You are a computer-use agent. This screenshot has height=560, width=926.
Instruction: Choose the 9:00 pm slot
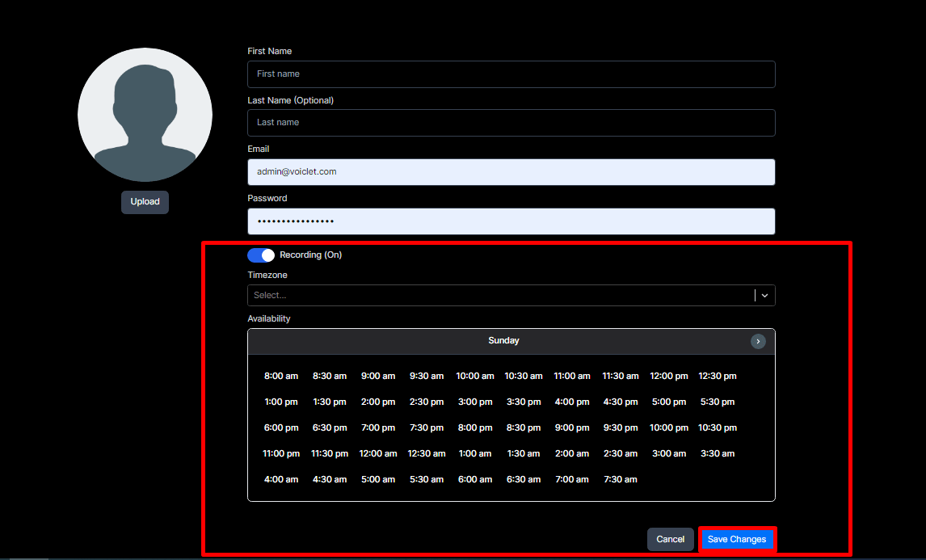point(571,428)
